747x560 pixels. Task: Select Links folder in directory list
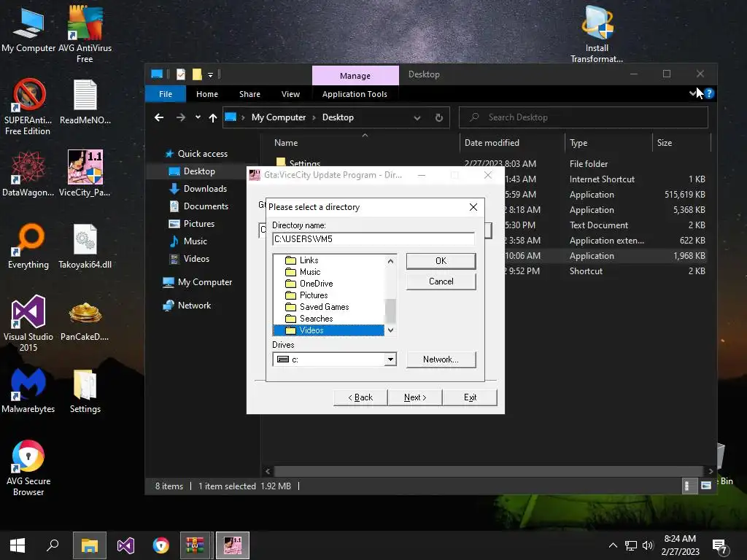pos(329,260)
